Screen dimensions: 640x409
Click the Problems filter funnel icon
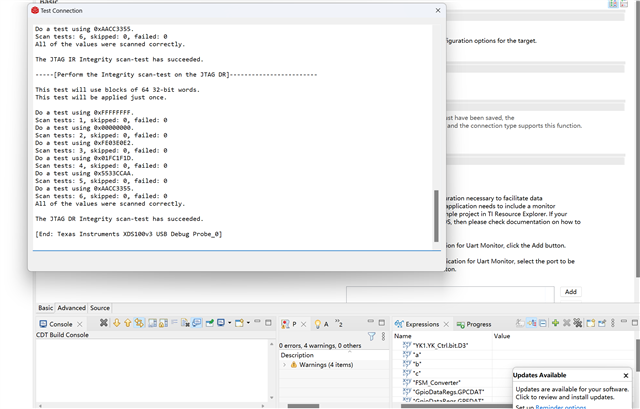pos(371,336)
